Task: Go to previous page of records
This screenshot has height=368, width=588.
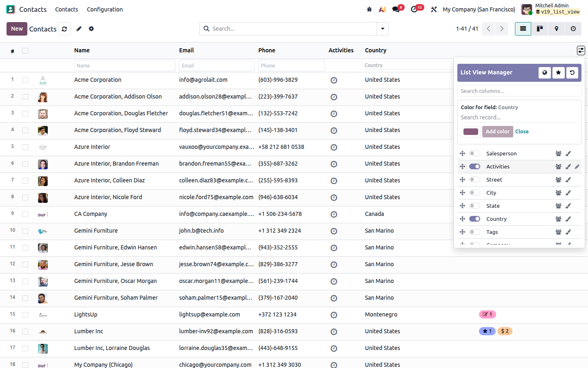Action: pyautogui.click(x=488, y=29)
